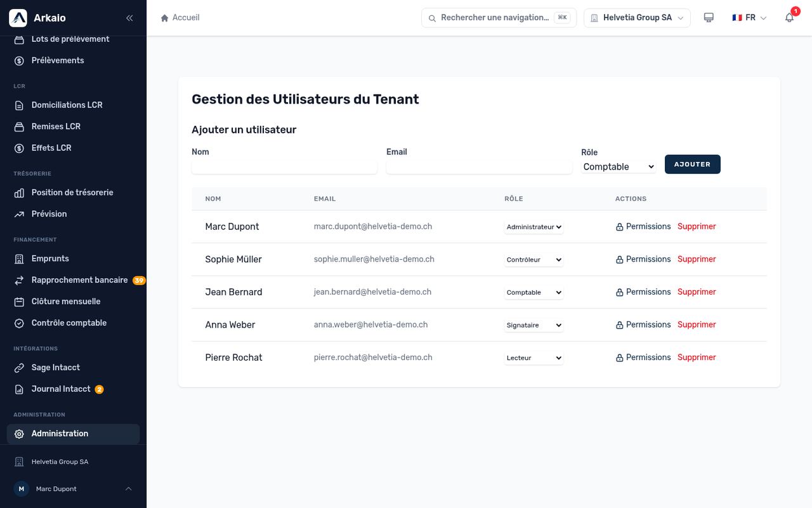This screenshot has height=508, width=812.
Task: Change Pierre Rochat's role dropdown
Action: click(x=534, y=358)
